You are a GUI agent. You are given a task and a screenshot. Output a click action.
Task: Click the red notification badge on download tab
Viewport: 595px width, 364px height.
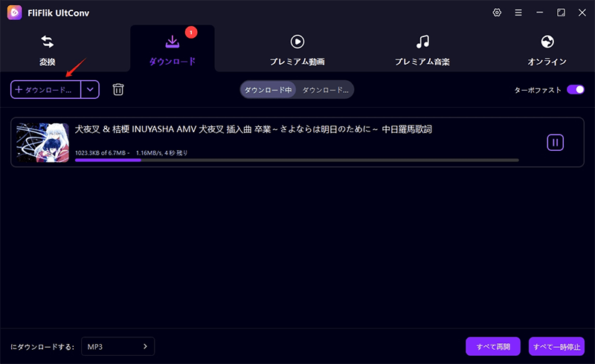coord(191,32)
